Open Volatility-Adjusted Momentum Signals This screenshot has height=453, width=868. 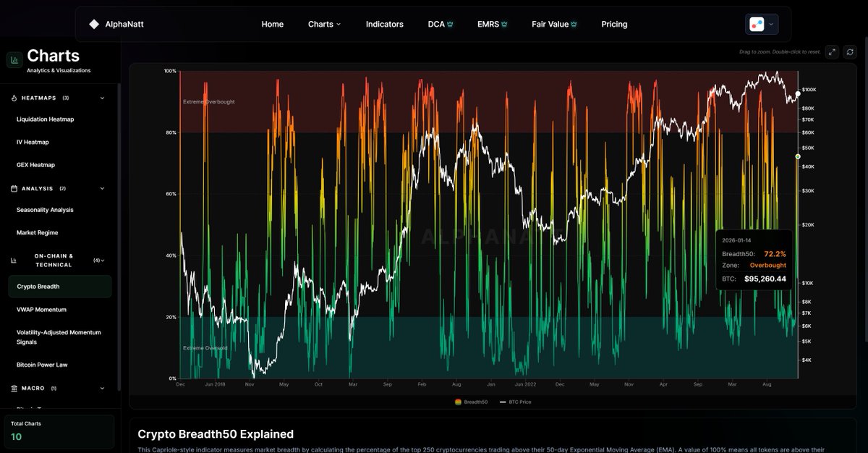click(60, 337)
